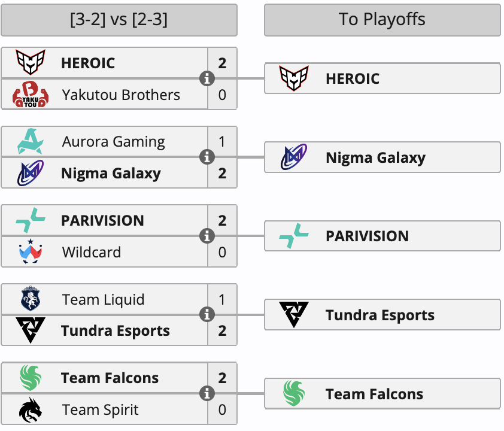Click the Team Liquid logo
Viewport: 504px width, 431px height.
31,299
